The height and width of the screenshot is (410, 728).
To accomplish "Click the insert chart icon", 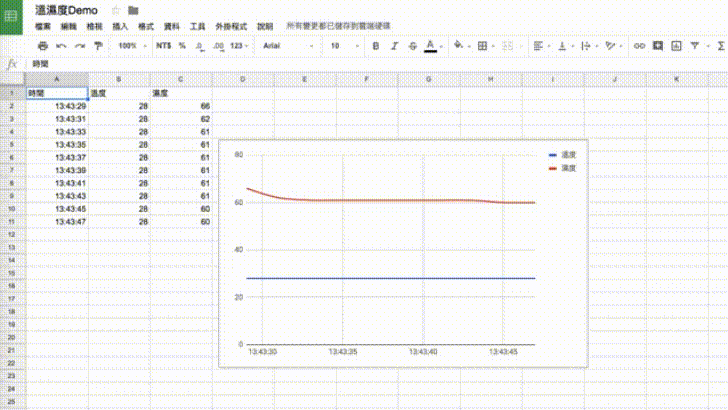I will pyautogui.click(x=675, y=46).
